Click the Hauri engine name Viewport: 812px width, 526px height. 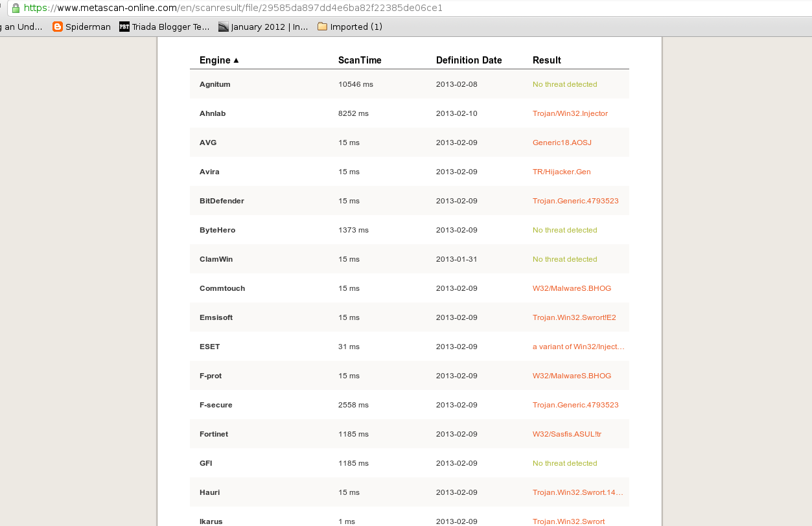(209, 492)
